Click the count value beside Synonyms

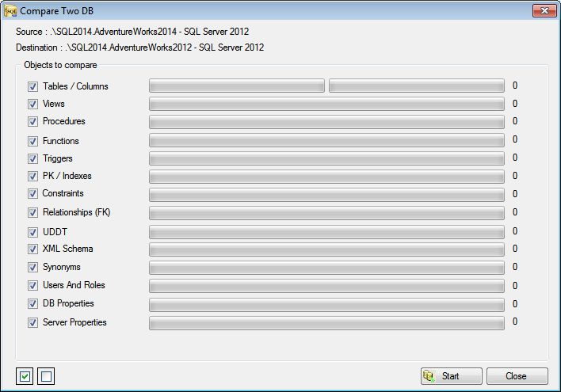click(515, 267)
